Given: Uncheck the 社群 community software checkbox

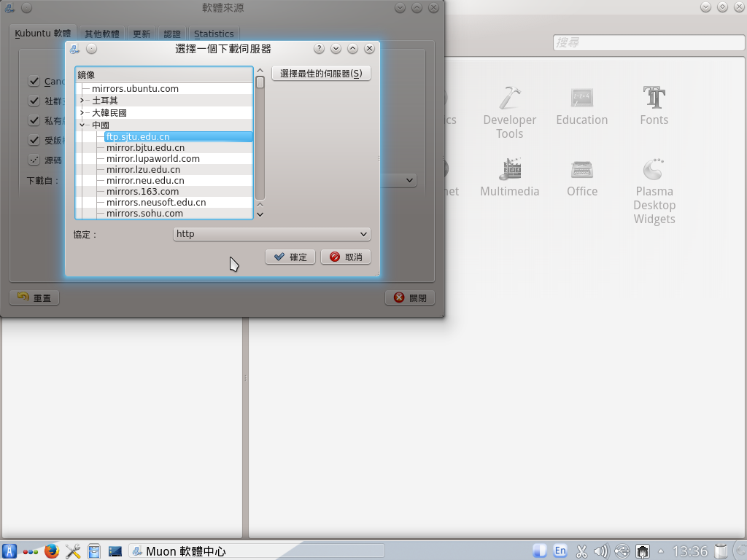Looking at the screenshot, I should 34,101.
